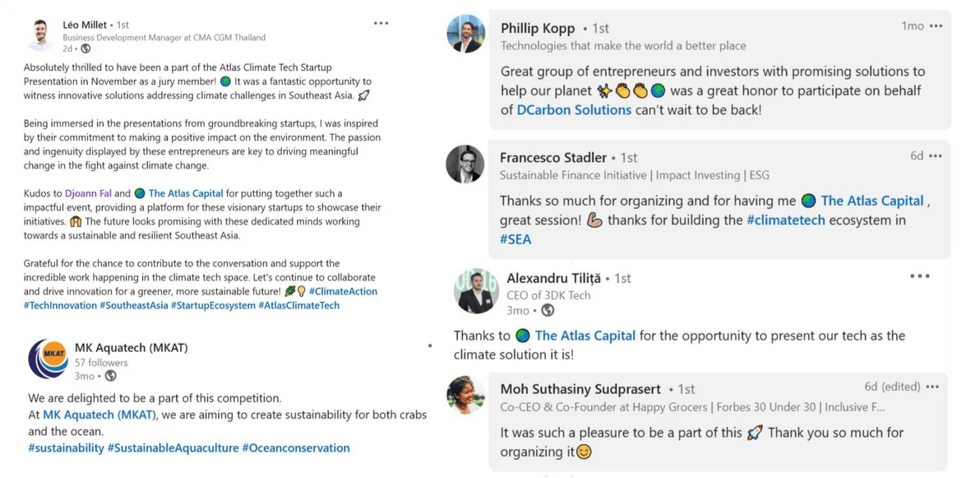Click Alexandru Tiliță's profile photo

click(x=476, y=291)
